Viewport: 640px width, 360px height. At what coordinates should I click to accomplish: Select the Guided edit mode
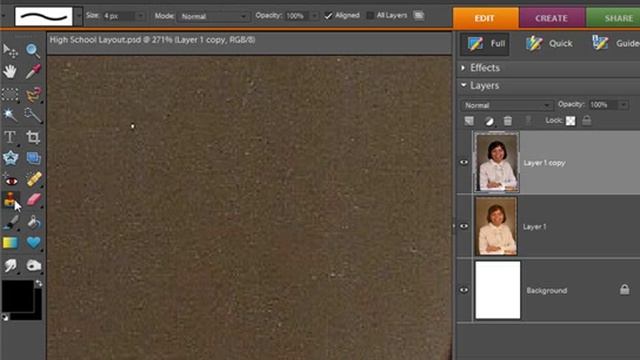pyautogui.click(x=616, y=43)
